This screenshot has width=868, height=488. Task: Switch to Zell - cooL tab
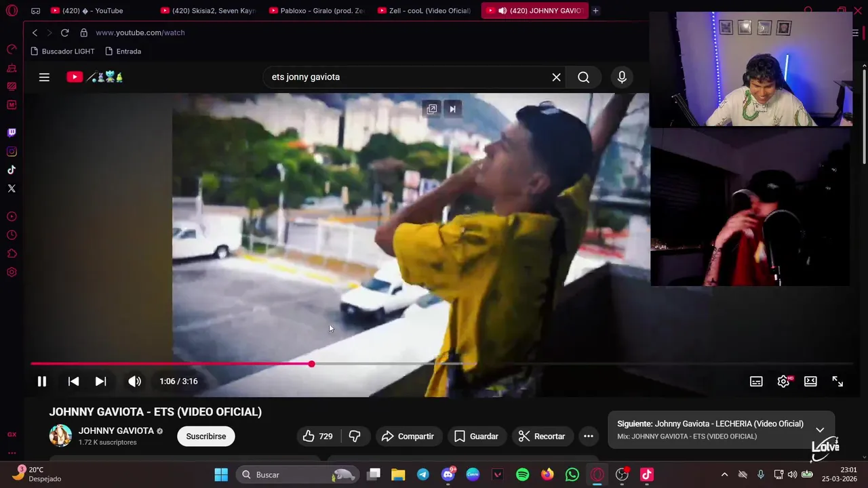click(425, 11)
